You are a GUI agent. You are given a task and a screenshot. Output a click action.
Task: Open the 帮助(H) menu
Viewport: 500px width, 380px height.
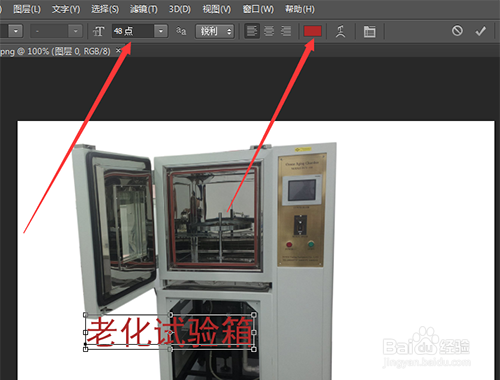pos(300,9)
